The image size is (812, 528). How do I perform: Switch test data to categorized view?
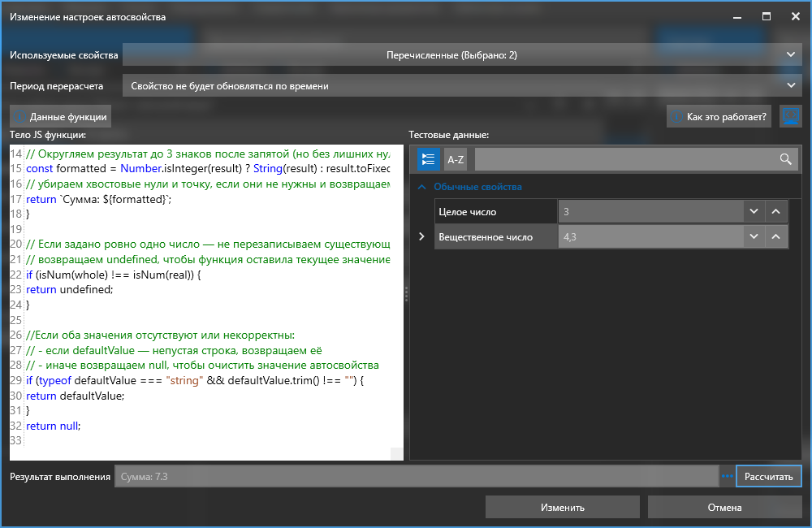(x=428, y=159)
